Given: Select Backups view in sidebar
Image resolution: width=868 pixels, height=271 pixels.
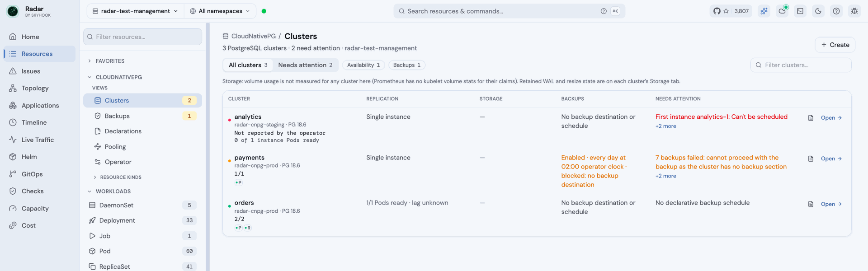Looking at the screenshot, I should (142, 116).
